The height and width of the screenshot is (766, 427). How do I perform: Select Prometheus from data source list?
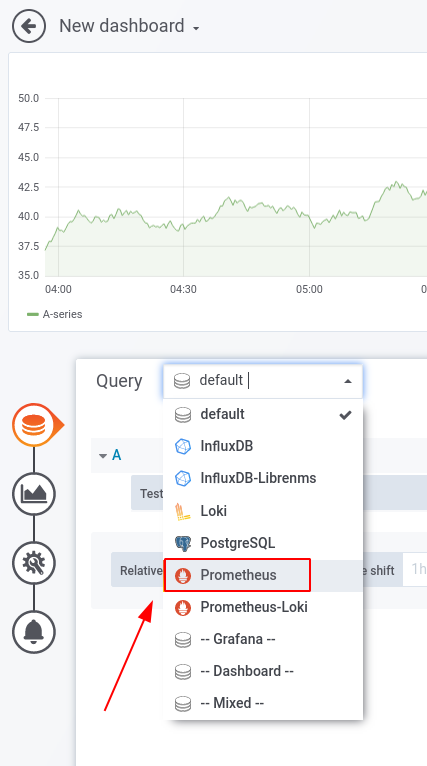pyautogui.click(x=237, y=575)
